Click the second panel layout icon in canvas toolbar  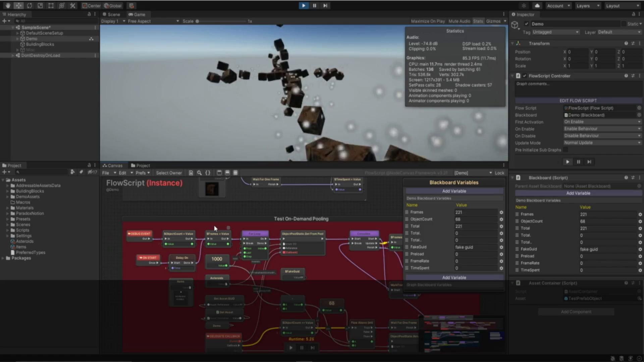click(227, 173)
